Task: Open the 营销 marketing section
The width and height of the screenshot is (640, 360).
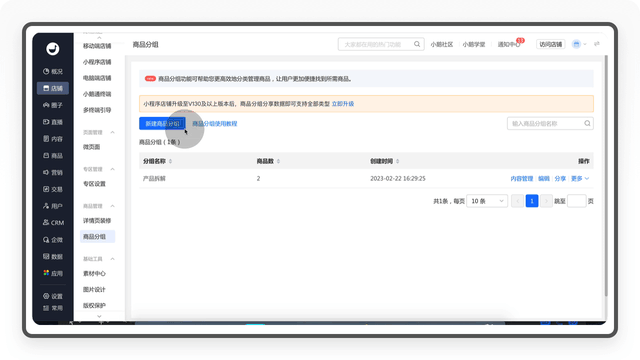Action: coord(53,172)
